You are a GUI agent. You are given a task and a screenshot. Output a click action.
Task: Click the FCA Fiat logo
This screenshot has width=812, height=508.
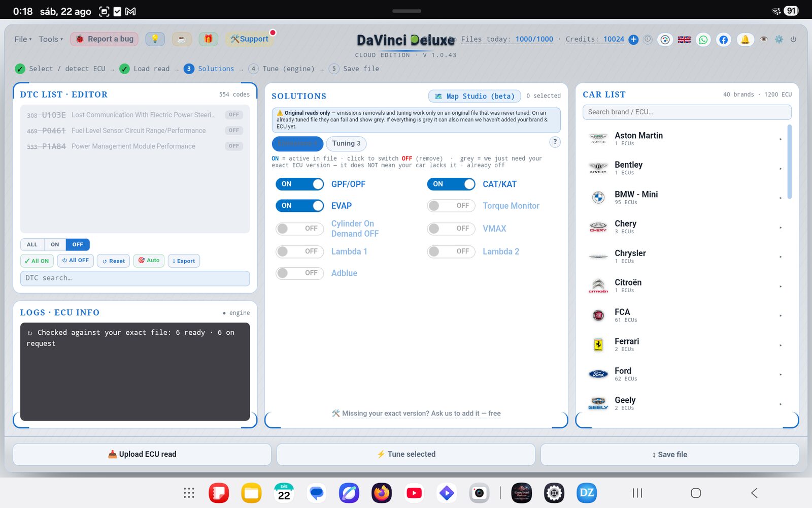click(x=598, y=315)
